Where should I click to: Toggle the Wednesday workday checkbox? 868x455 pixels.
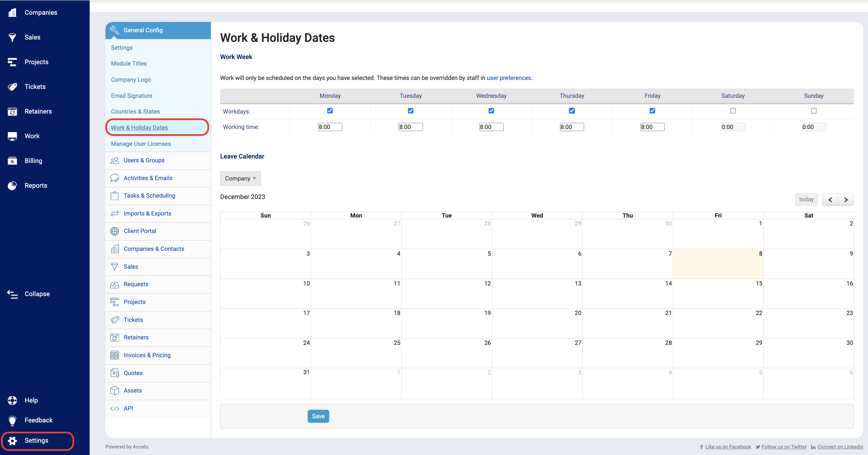click(x=491, y=111)
